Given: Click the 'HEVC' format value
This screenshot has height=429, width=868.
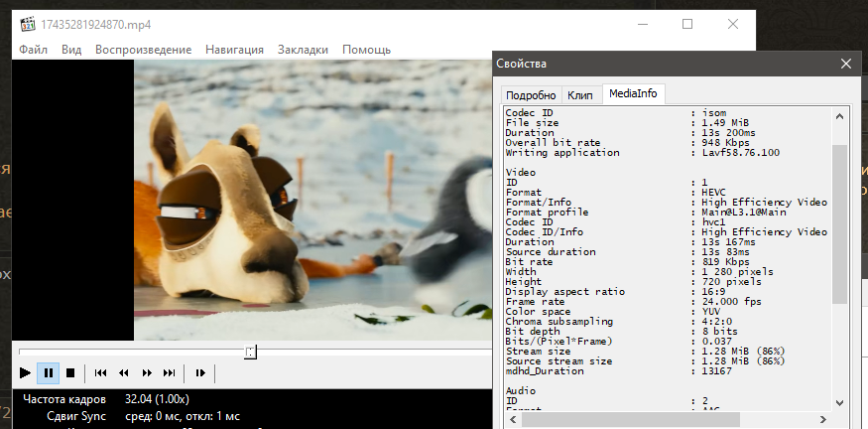Looking at the screenshot, I should click(x=713, y=193).
